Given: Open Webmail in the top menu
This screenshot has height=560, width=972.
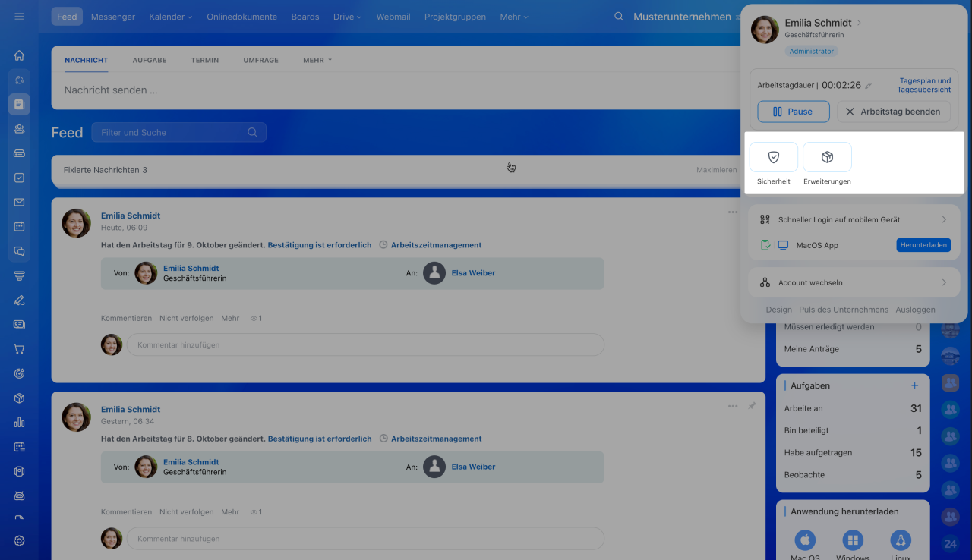Looking at the screenshot, I should [393, 17].
